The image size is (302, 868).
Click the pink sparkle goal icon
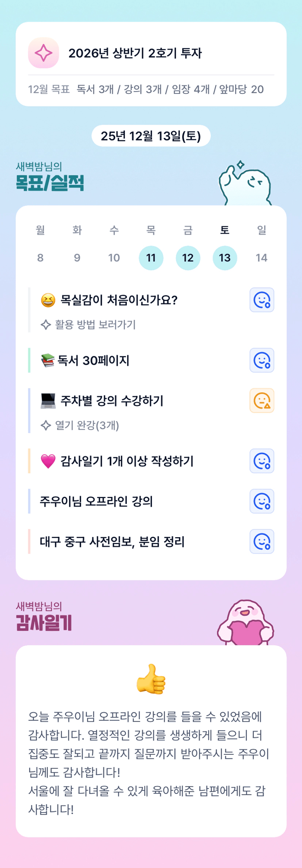click(43, 53)
